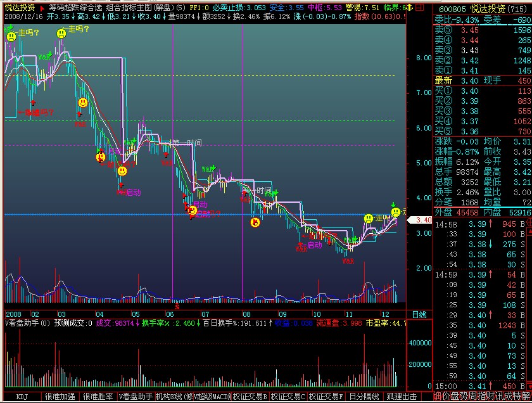The width and height of the screenshot is (532, 403).
Task: Click the 细 tab in quote panel footer
Action: click(438, 396)
